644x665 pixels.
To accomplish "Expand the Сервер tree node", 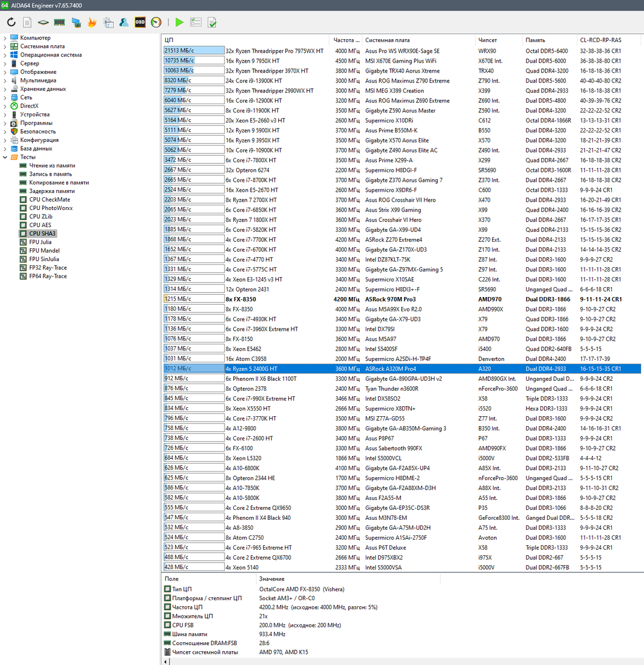I will click(x=5, y=63).
